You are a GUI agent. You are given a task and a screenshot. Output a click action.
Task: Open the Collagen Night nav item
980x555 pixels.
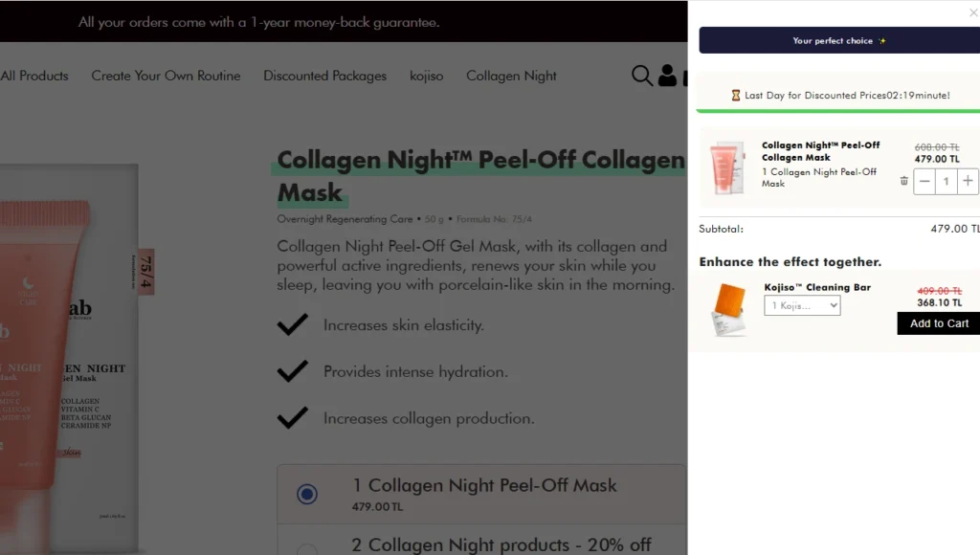click(x=511, y=76)
